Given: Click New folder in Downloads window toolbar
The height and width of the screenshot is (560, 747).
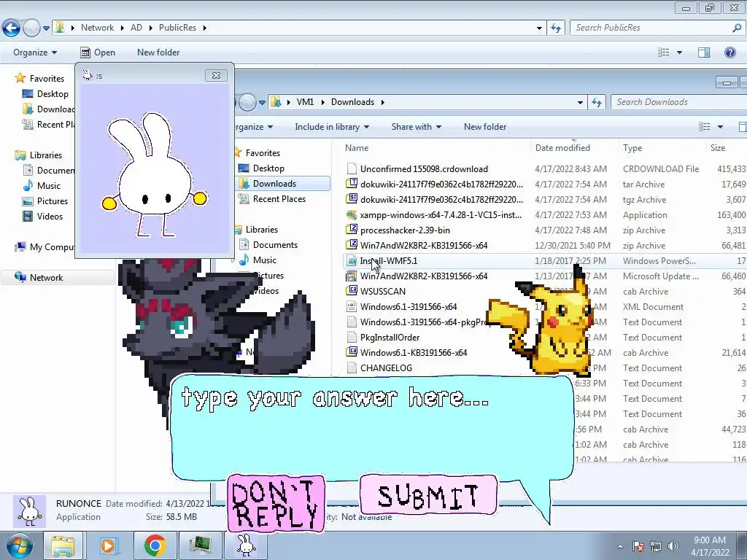Looking at the screenshot, I should pyautogui.click(x=485, y=127).
